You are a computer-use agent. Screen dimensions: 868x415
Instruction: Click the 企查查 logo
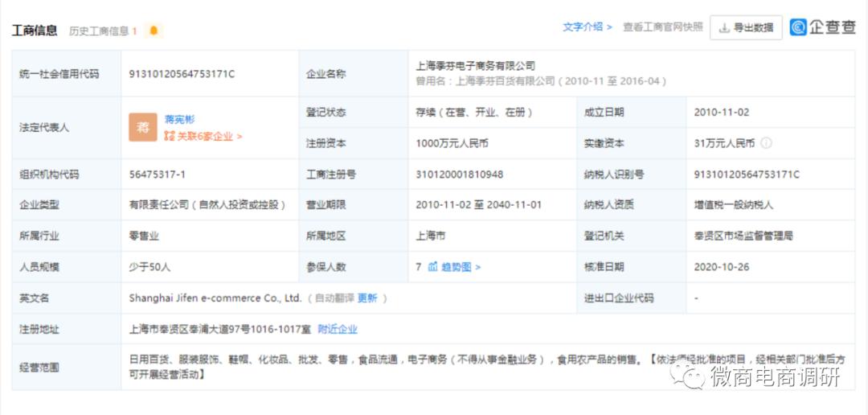tap(822, 27)
